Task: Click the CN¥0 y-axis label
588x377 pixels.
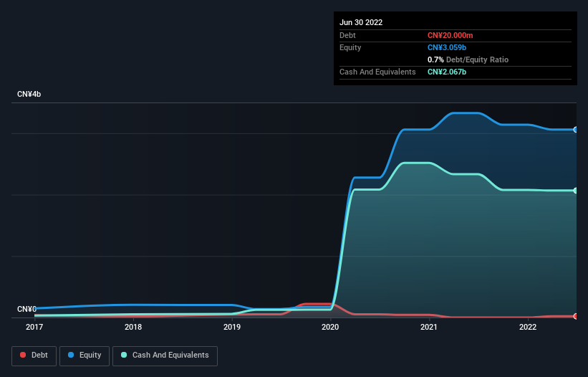Action: coord(26,309)
